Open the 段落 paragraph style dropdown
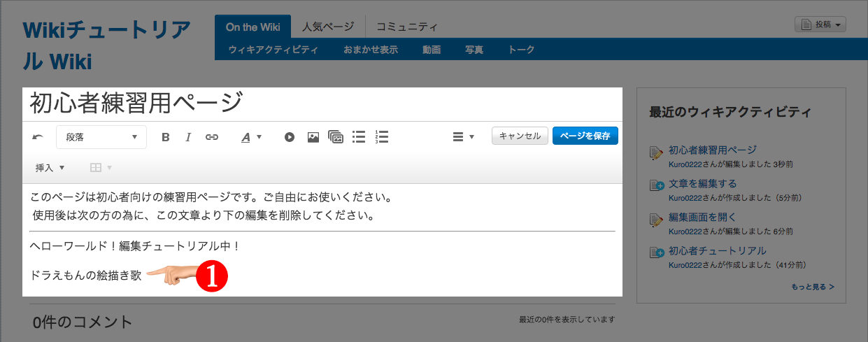 coord(101,137)
